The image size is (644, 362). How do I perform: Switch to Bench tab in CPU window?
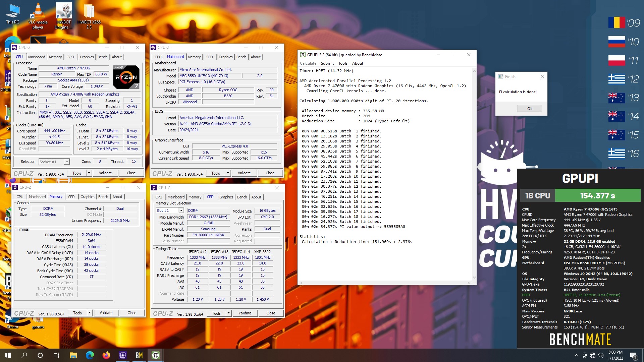tap(103, 57)
